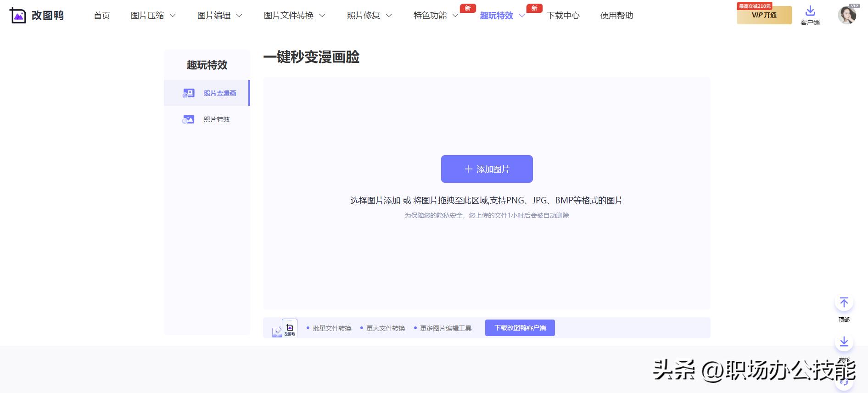Click the floating download icon at right
Viewport: 868px width, 393px height.
pos(844,342)
